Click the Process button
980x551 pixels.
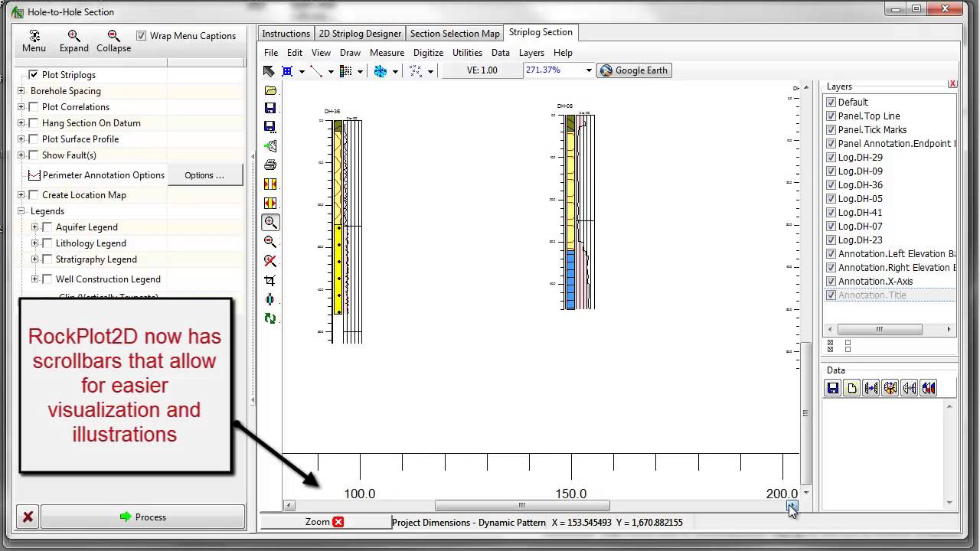coord(143,517)
